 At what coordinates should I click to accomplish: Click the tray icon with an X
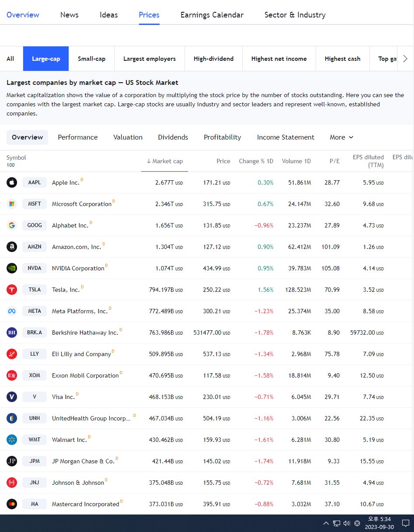click(x=357, y=523)
